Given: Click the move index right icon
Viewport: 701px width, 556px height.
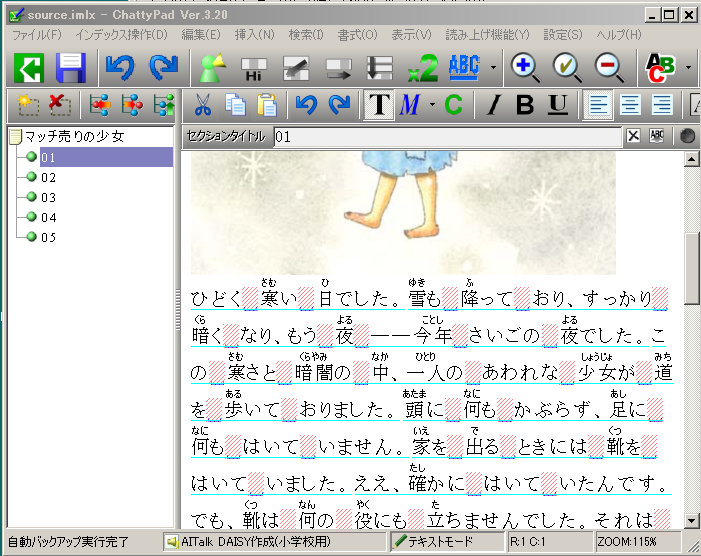Looking at the screenshot, I should (x=132, y=105).
